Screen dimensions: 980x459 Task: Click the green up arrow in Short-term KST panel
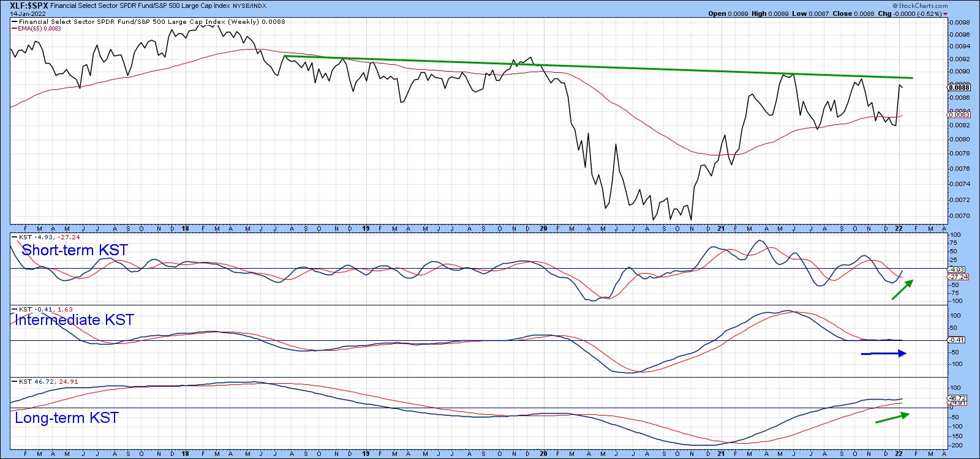click(x=902, y=289)
